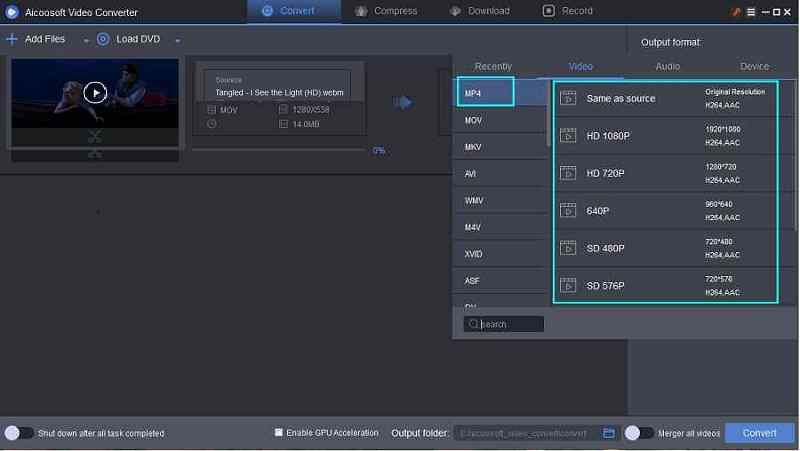Click the Tangled video thumbnail
This screenshot has width=800, height=451.
95,93
